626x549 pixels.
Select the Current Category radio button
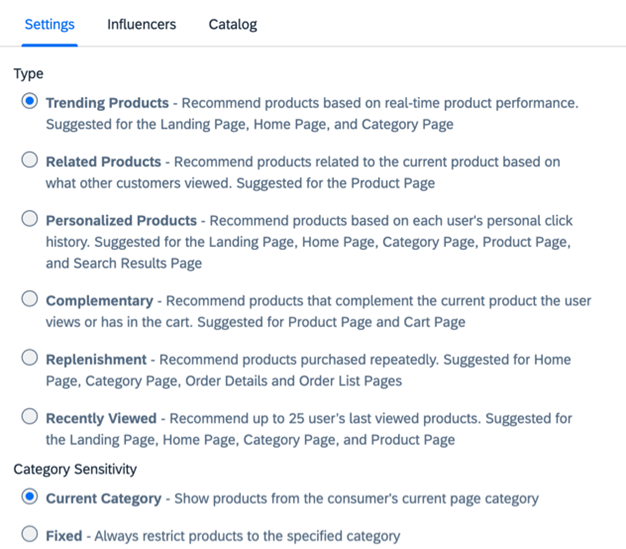(30, 496)
